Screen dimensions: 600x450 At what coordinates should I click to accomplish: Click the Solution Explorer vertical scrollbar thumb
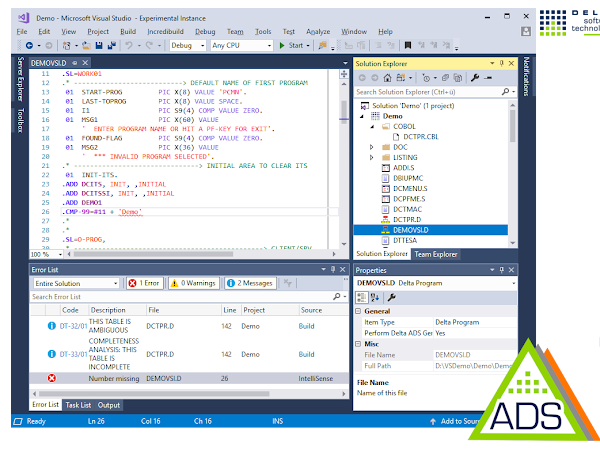[x=513, y=126]
